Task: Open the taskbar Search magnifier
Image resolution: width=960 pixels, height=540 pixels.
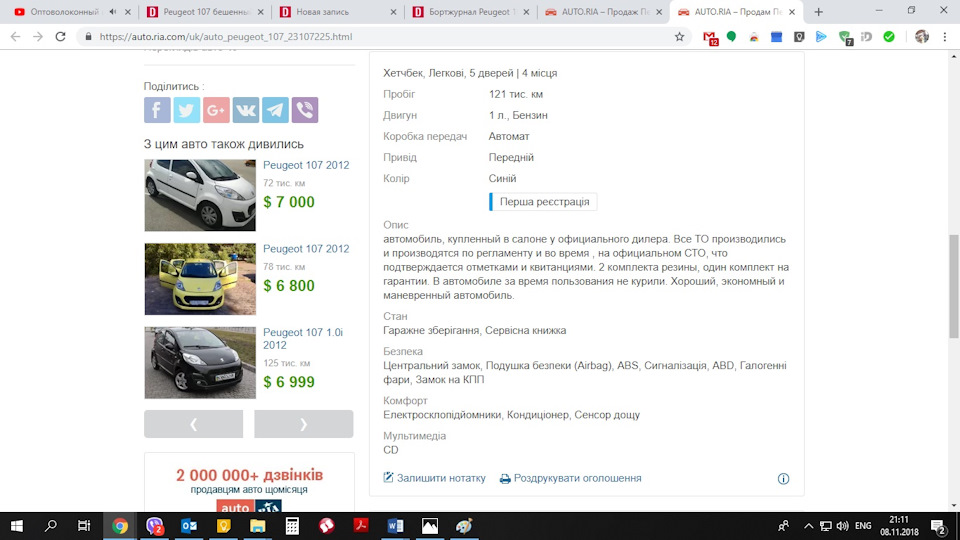Action: [51, 526]
